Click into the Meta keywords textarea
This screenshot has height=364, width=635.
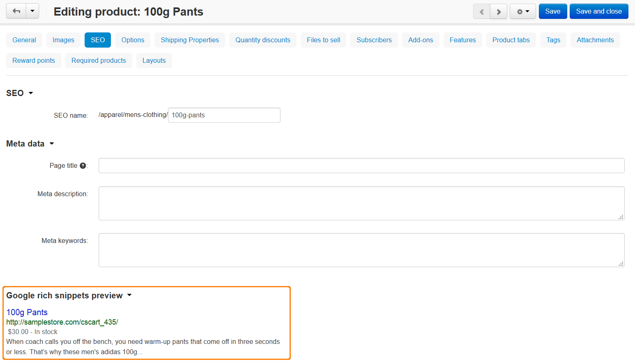click(x=361, y=250)
